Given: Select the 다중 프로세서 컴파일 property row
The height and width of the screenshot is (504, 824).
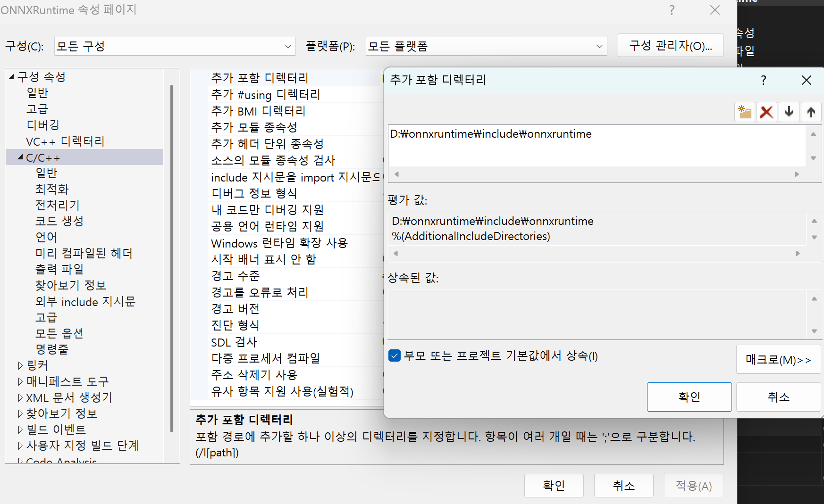Looking at the screenshot, I should point(287,358).
